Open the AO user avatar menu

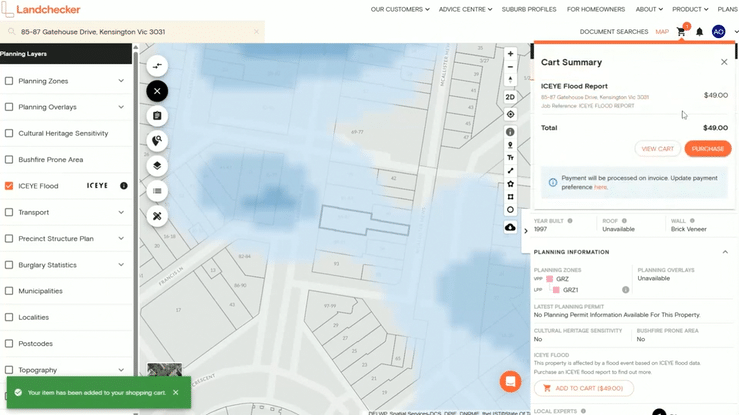[x=718, y=32]
